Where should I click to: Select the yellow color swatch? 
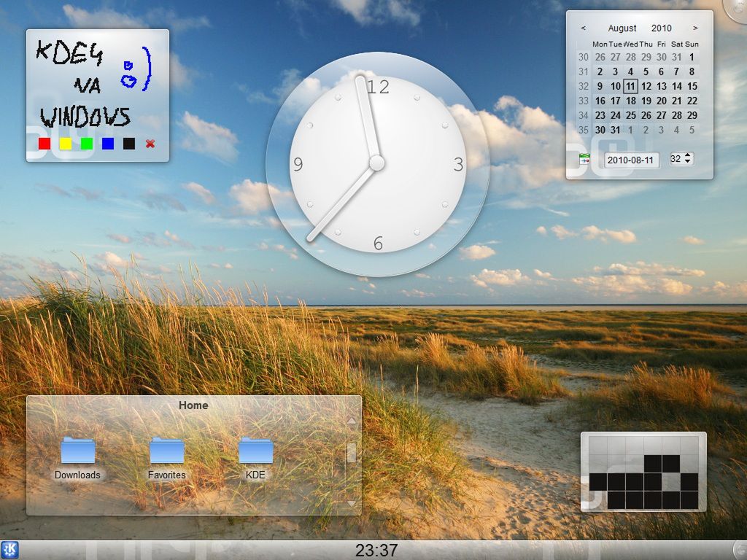point(66,144)
